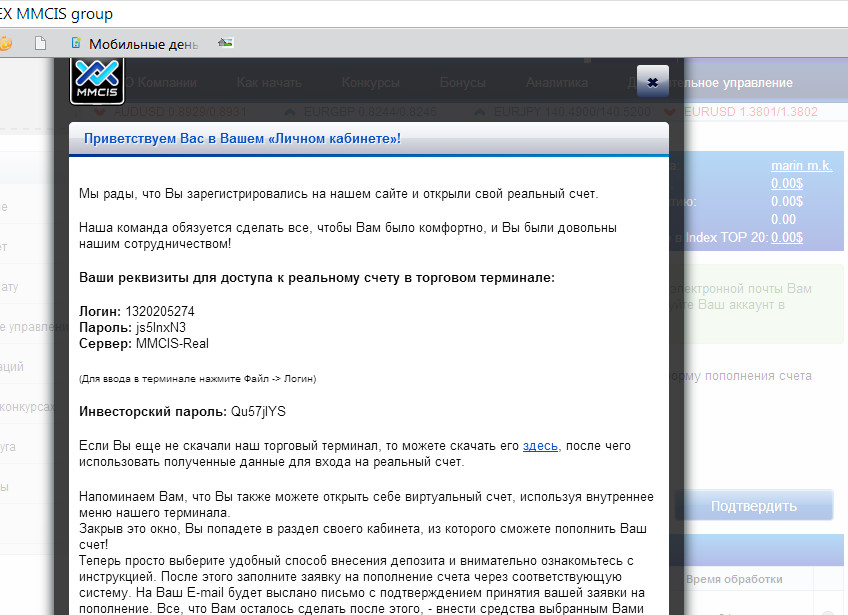Open the "marin m.k." profile link
Viewport: 848px width, 615px height.
[x=801, y=166]
